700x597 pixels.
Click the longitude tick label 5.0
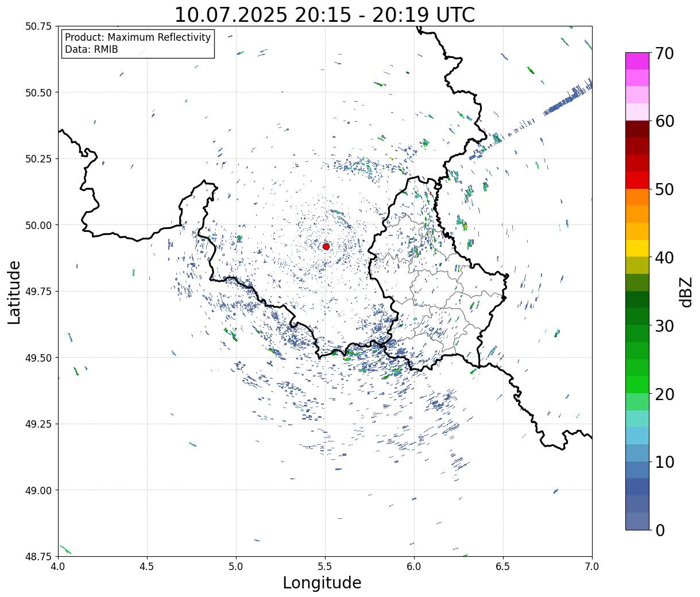coord(236,566)
